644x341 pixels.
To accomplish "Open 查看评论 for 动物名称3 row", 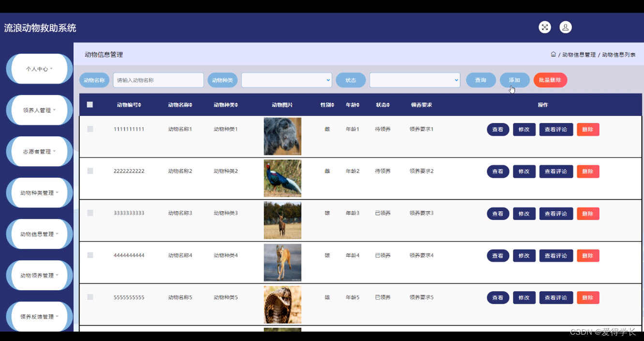I will [556, 214].
